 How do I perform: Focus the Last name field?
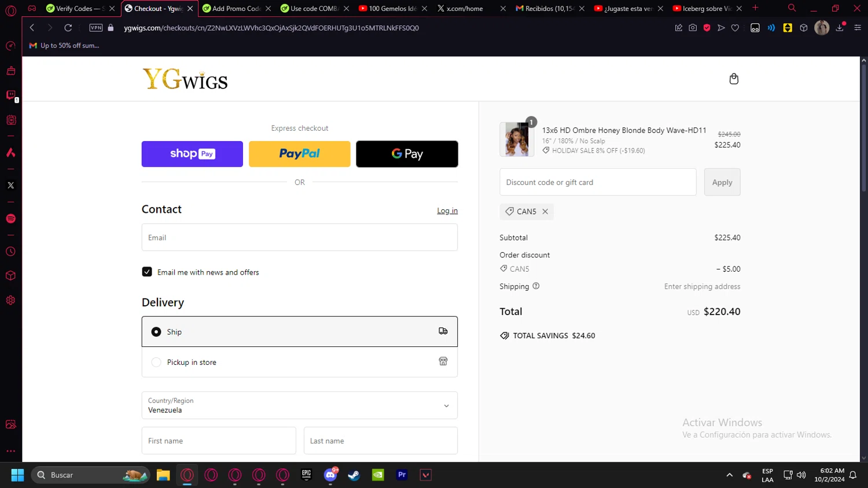tap(381, 441)
